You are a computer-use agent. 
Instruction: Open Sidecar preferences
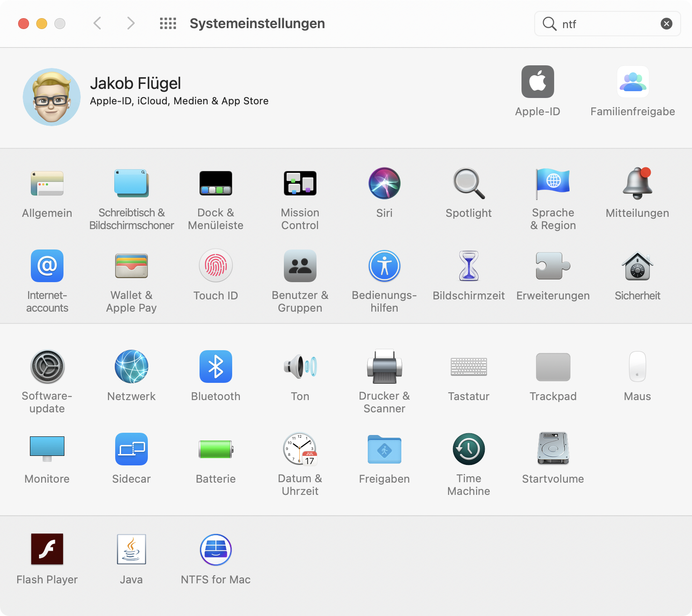point(131,449)
